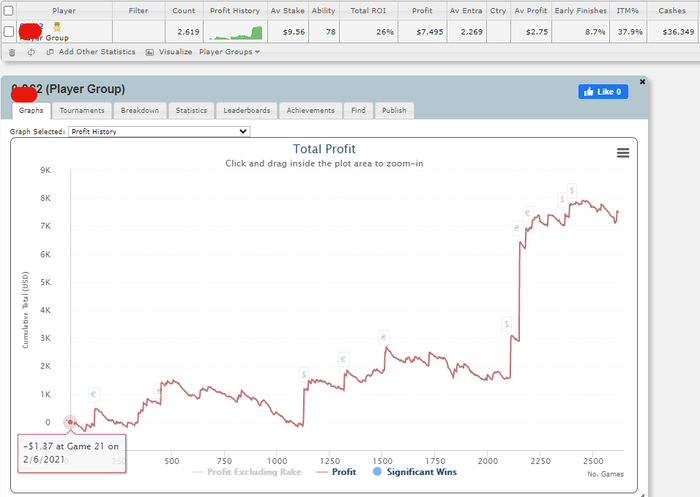
Task: Switch to the Graphs tab
Action: [x=31, y=110]
